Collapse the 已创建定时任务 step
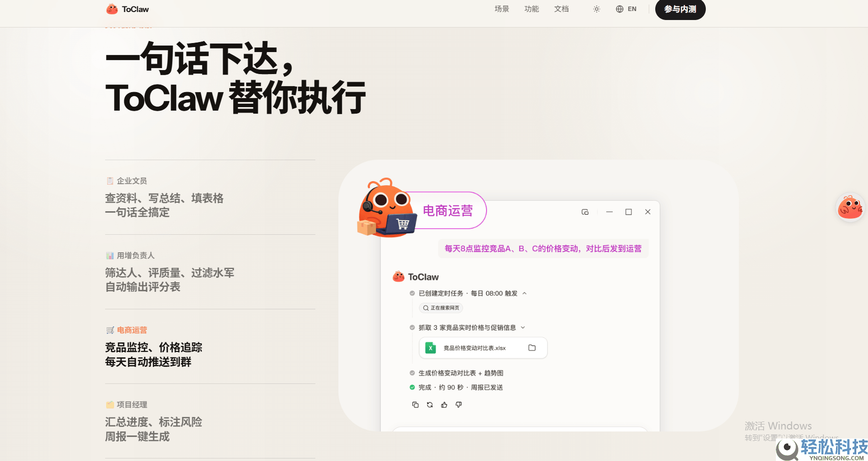The image size is (868, 461). (524, 293)
